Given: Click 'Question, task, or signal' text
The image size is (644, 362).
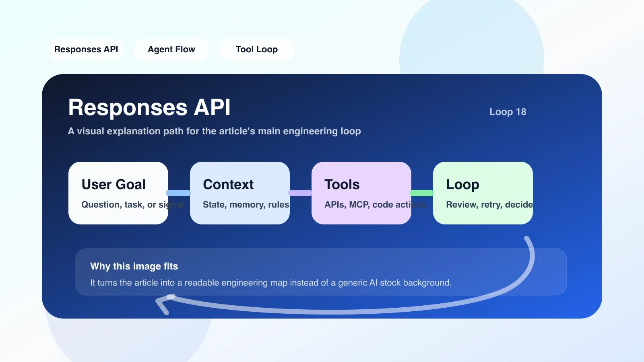Looking at the screenshot, I should coord(132,205).
